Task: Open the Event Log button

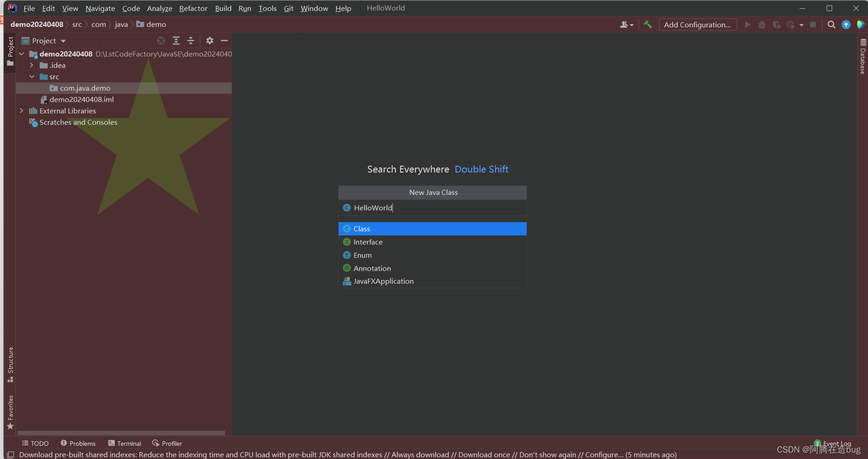Action: (x=832, y=444)
